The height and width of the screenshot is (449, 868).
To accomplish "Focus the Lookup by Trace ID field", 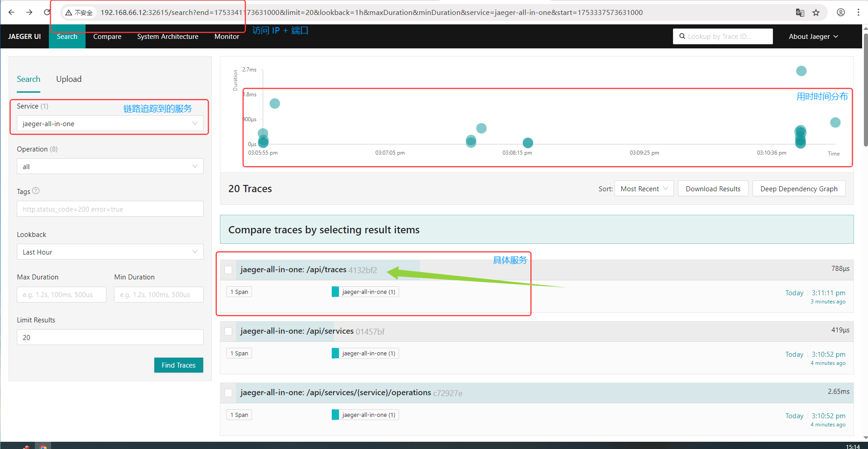I will click(x=723, y=37).
